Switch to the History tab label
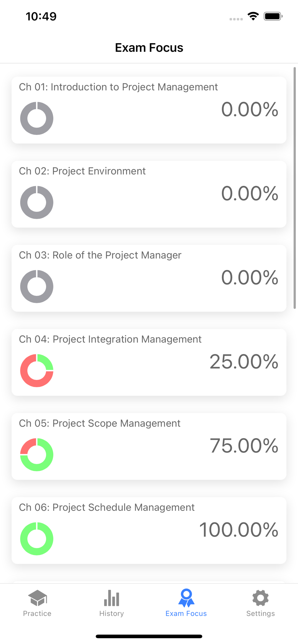298x644 pixels. [x=112, y=613]
